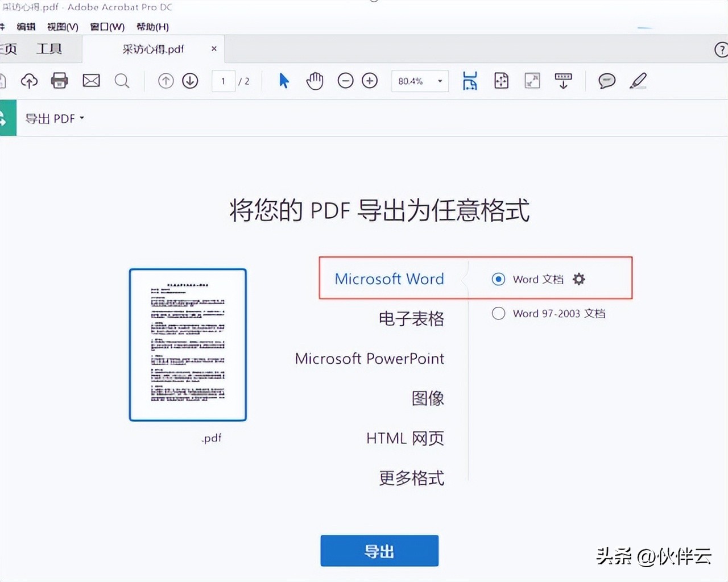Viewport: 728px width, 582px height.
Task: Select the Highlight text tool
Action: 638,81
